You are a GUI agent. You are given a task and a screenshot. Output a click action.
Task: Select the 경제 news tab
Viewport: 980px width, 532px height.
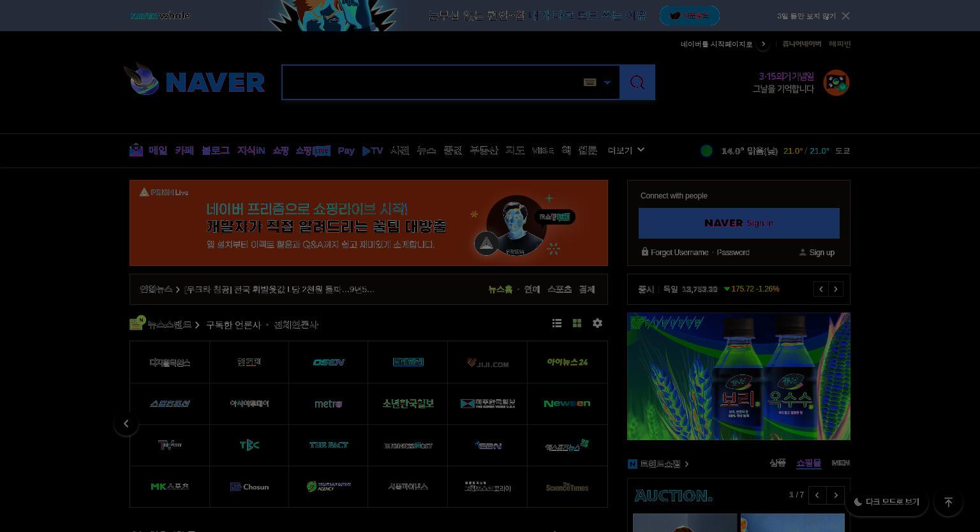click(x=587, y=290)
